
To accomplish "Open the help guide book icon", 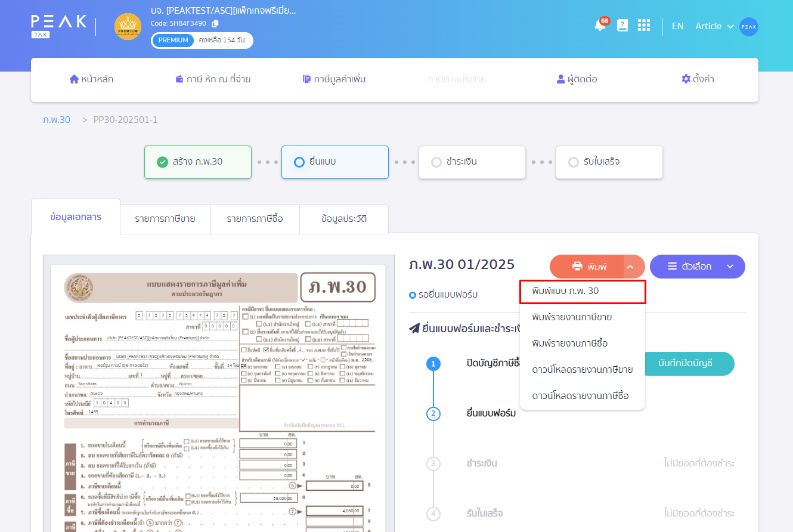I will click(x=622, y=26).
